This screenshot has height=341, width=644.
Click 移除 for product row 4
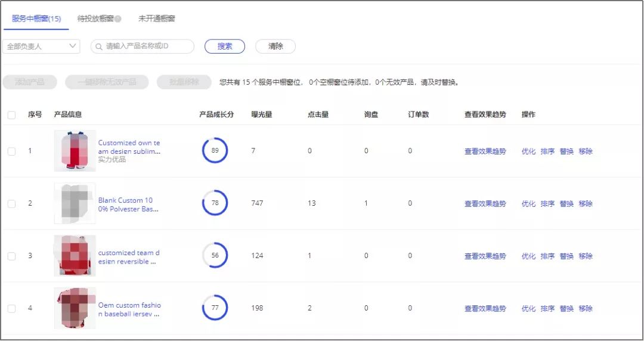click(x=586, y=309)
